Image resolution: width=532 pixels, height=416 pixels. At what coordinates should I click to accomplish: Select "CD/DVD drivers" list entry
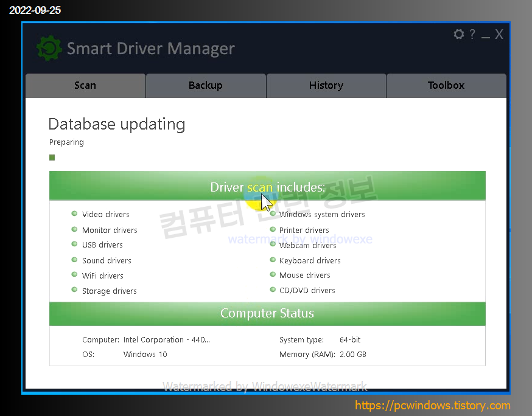point(307,290)
